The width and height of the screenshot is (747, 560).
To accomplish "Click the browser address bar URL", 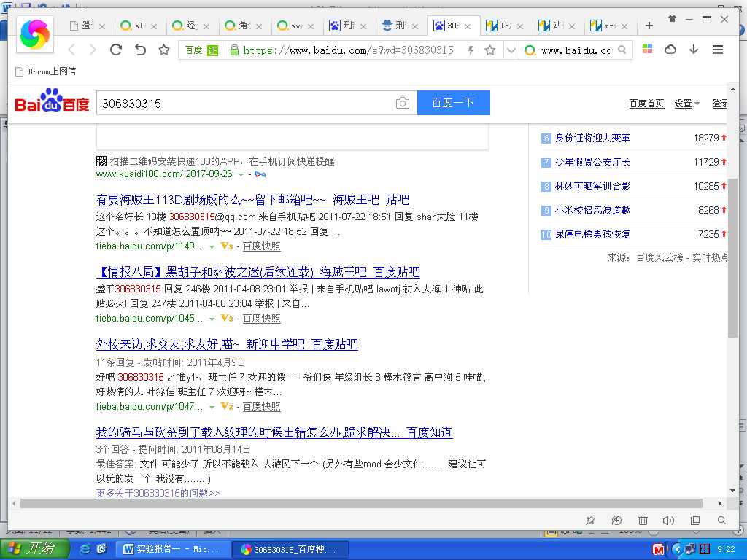I will tap(348, 50).
